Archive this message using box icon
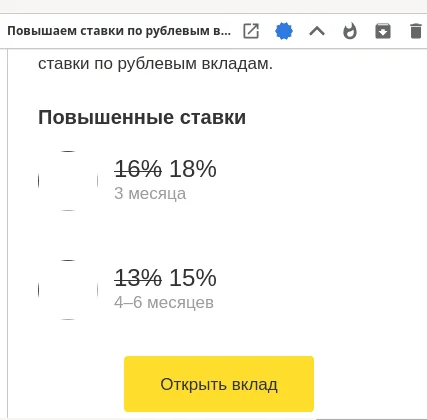 click(x=383, y=31)
